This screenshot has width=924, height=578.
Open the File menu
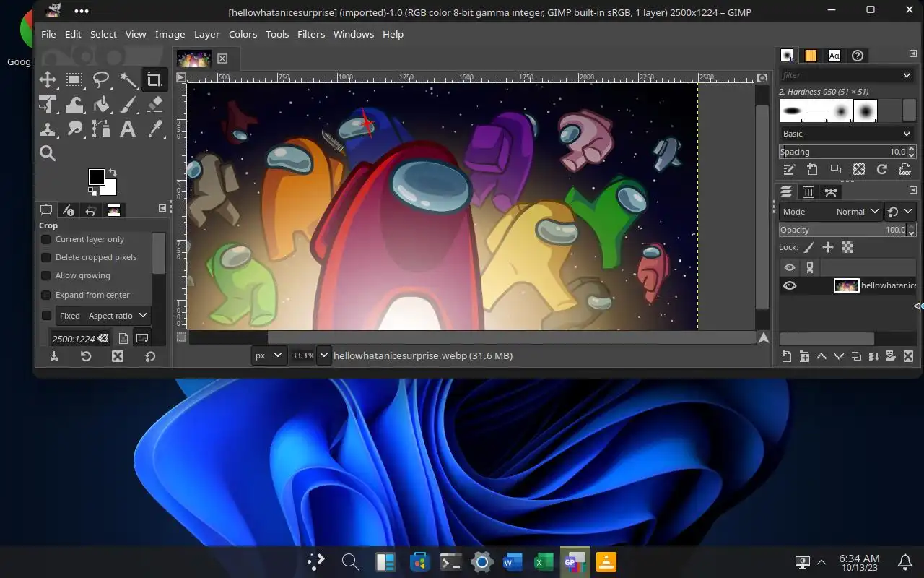coord(48,34)
